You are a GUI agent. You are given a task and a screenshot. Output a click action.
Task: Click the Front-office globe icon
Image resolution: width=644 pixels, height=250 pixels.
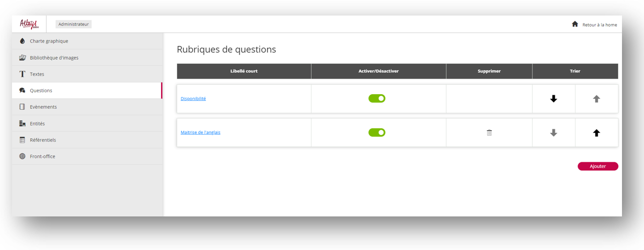pyautogui.click(x=22, y=156)
